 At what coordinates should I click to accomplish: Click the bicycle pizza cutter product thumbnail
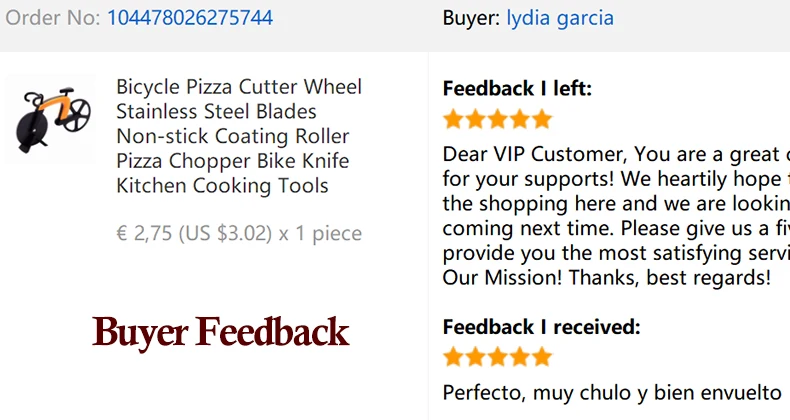pyautogui.click(x=50, y=119)
